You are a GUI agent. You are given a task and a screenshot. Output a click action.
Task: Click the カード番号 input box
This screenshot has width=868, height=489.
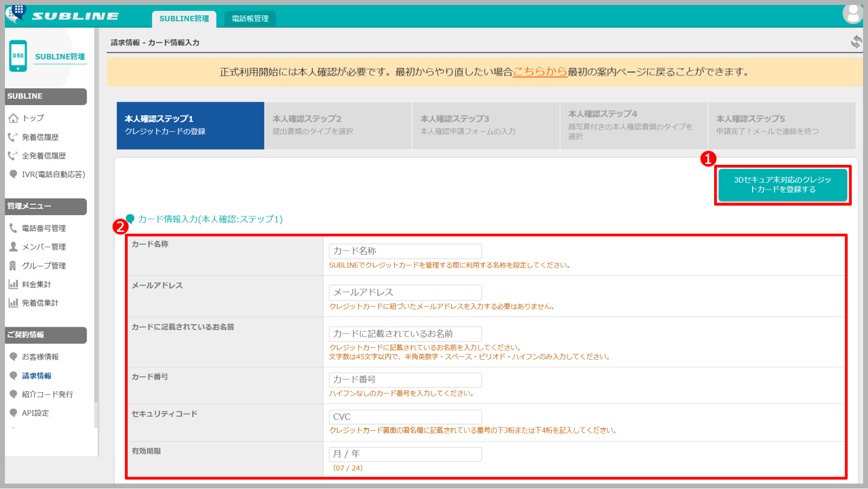405,380
